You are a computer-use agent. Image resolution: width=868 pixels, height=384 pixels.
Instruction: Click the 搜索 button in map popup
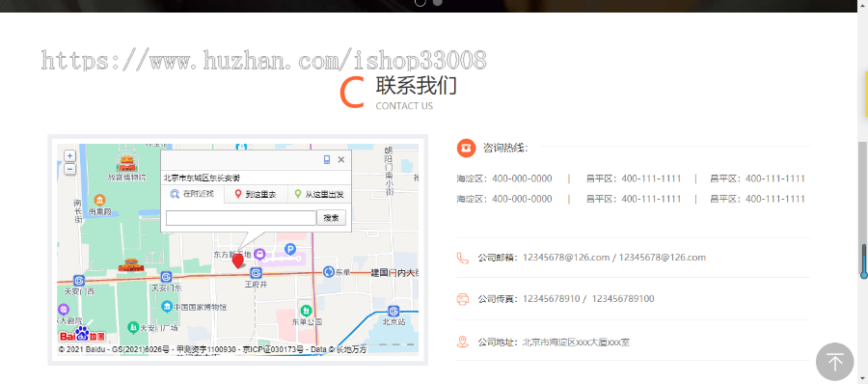pos(332,218)
